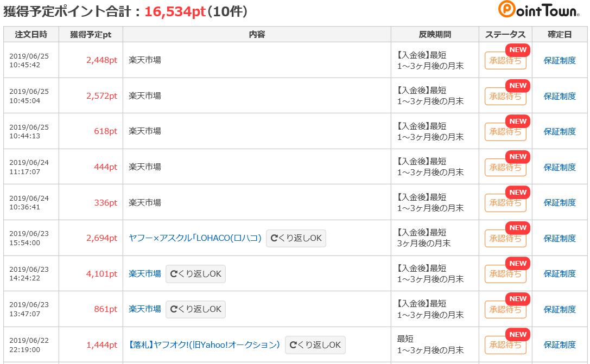
Task: Click the 2,572pt points value
Action: (101, 96)
